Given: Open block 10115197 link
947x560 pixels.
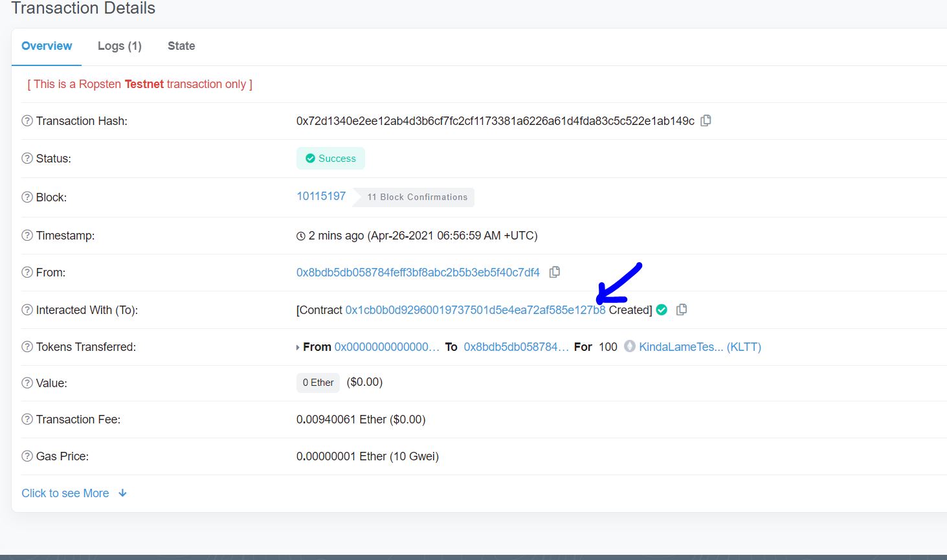Looking at the screenshot, I should pos(321,196).
